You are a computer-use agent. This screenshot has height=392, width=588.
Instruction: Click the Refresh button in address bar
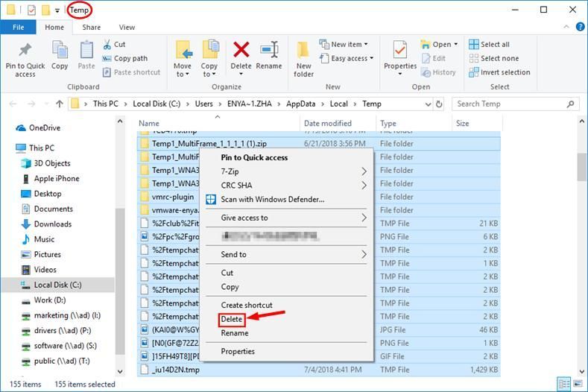tap(439, 104)
